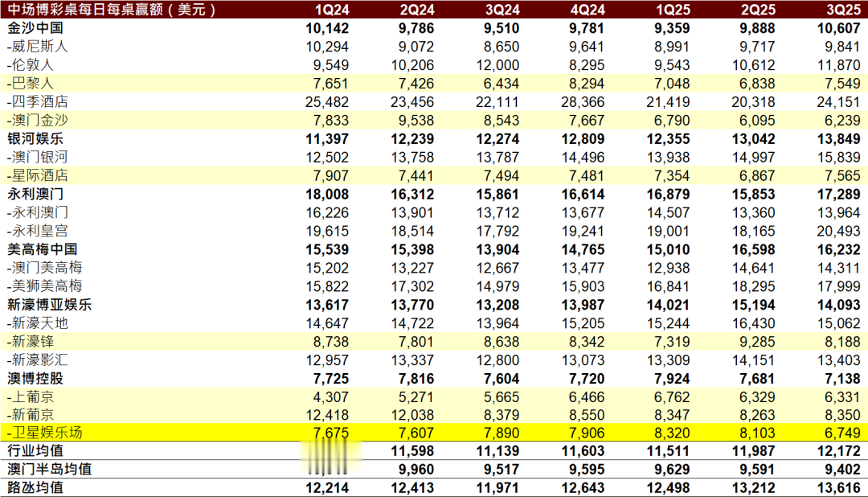Click the -新葡京 row label
This screenshot has height=497, width=868.
click(31, 415)
